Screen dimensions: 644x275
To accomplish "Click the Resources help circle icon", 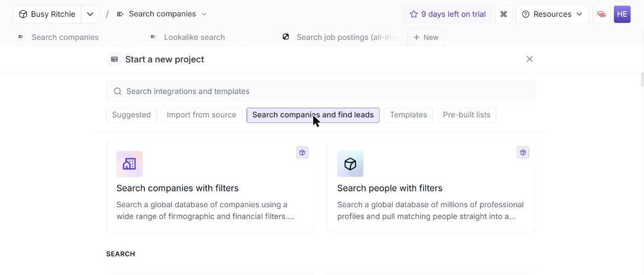I will pyautogui.click(x=526, y=14).
